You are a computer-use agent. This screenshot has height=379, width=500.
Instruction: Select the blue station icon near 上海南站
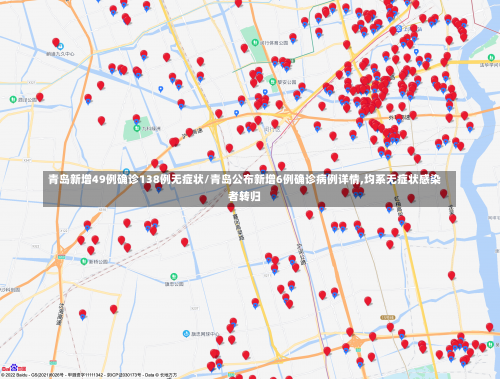[399, 28]
